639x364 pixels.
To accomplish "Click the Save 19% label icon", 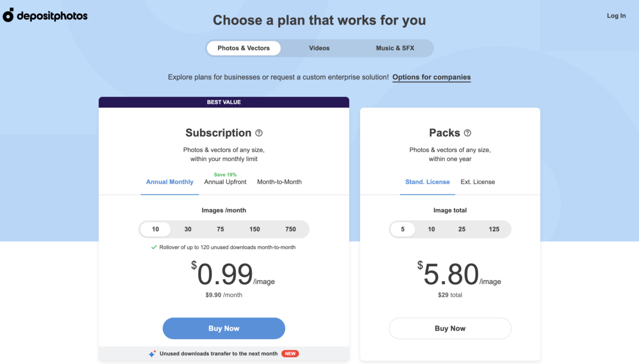I will coord(225,174).
